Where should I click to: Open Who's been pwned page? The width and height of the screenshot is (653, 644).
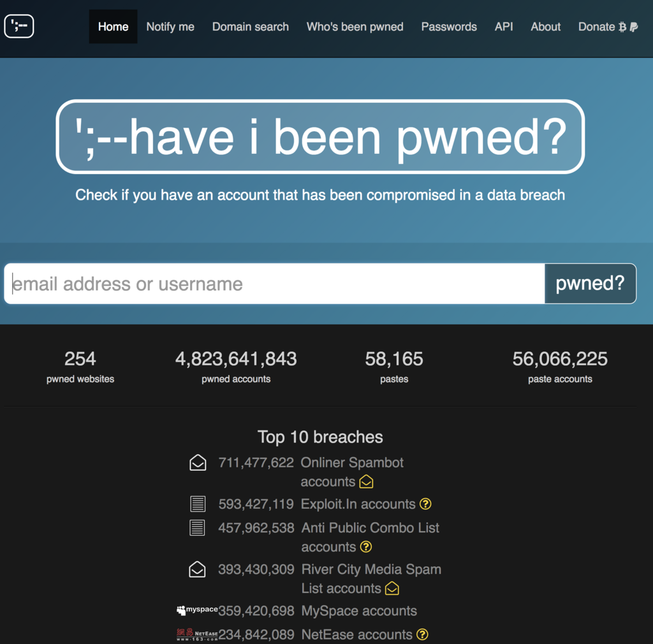coord(355,27)
